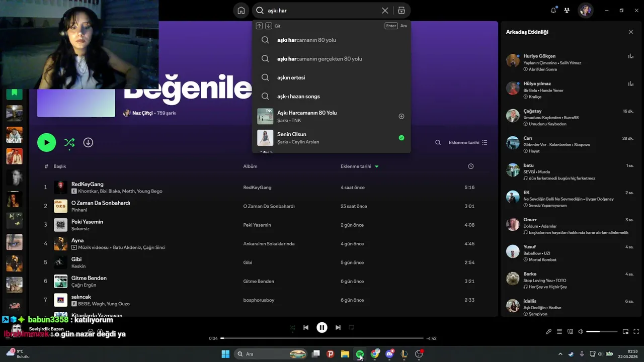
Task: Skip to the previous track
Action: point(306,327)
